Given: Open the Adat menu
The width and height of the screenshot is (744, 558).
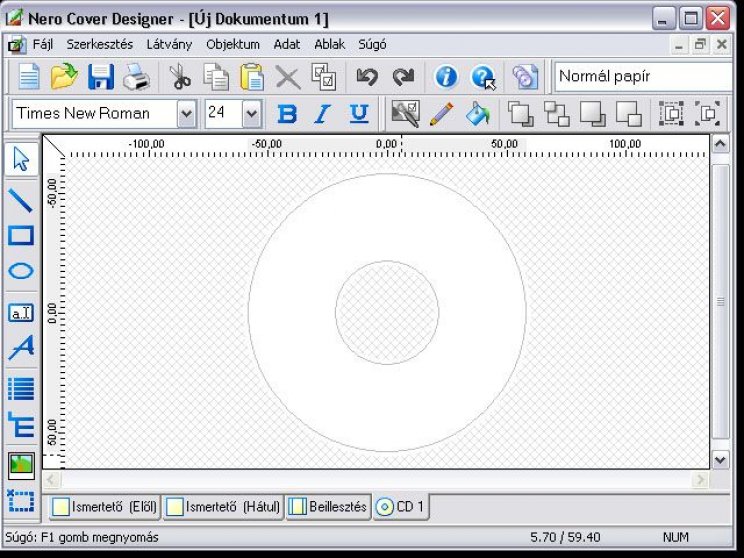Looking at the screenshot, I should [287, 45].
